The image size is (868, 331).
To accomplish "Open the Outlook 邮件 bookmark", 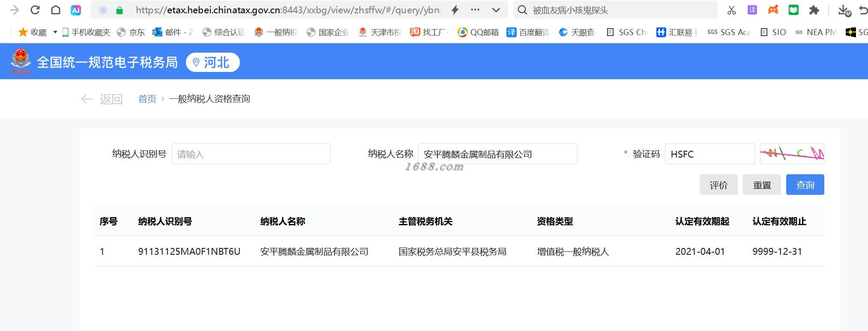I will click(x=173, y=32).
